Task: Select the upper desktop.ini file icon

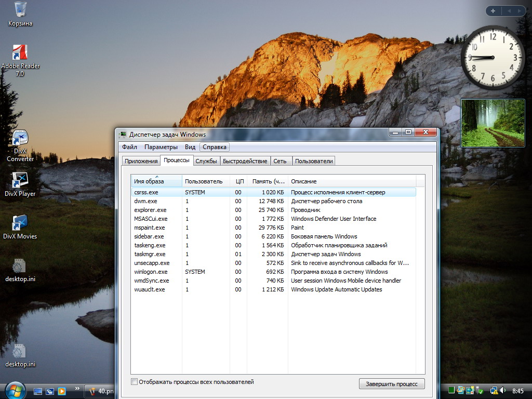Action: [20, 270]
